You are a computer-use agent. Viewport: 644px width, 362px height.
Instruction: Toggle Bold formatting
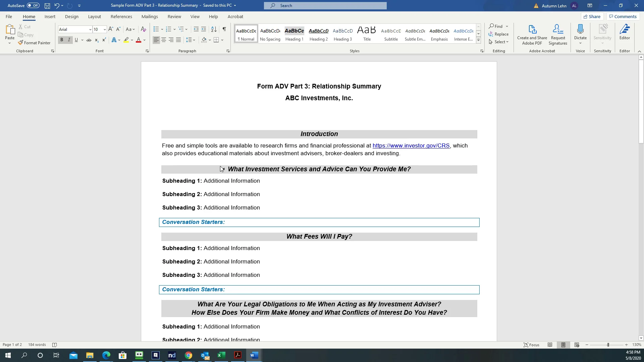tap(62, 40)
